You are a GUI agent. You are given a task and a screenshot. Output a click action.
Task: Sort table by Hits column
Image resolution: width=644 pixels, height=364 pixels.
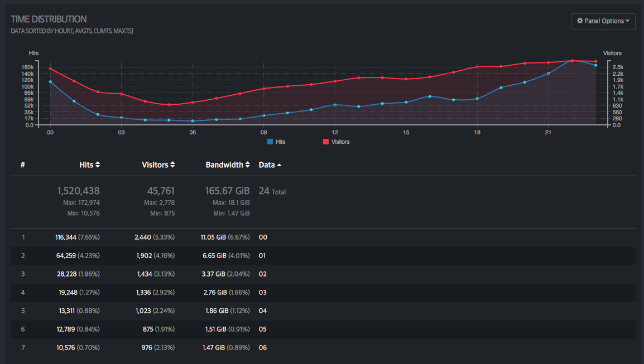[89, 165]
